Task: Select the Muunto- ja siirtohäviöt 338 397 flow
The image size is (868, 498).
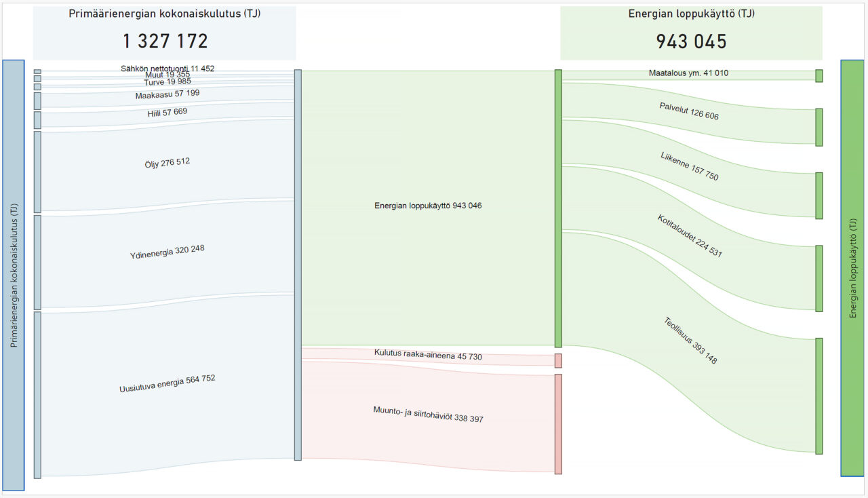Action: 428,415
